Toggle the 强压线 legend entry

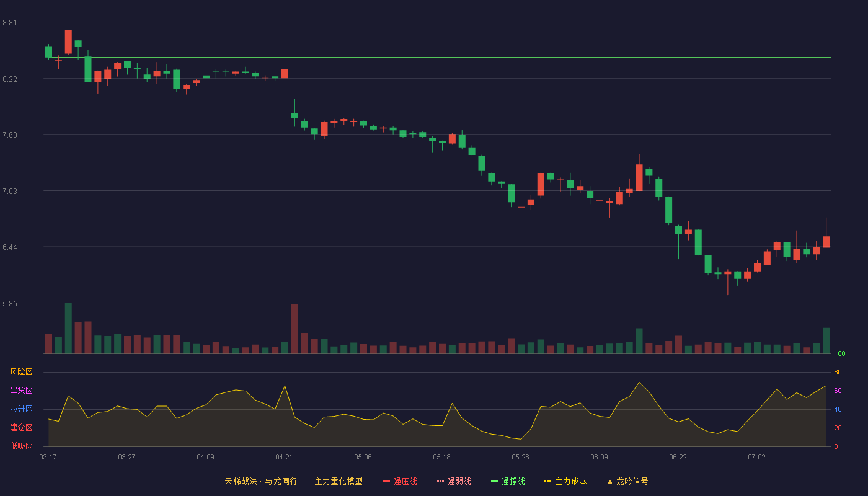pos(400,481)
